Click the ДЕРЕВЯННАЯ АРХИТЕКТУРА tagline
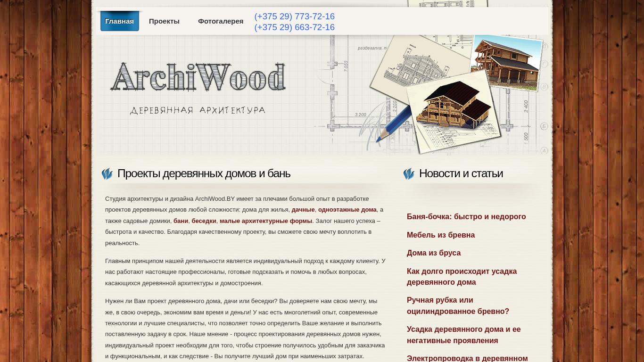The width and height of the screenshot is (644, 362). click(198, 110)
